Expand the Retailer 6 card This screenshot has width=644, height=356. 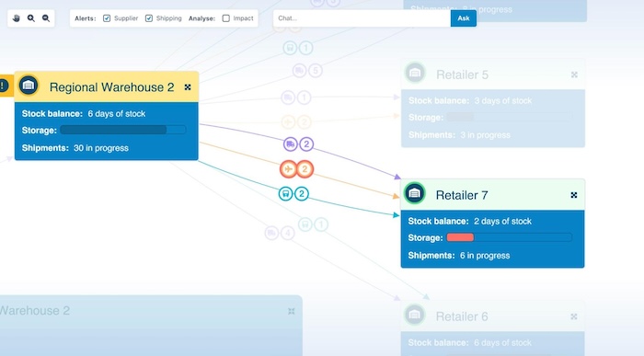click(574, 316)
